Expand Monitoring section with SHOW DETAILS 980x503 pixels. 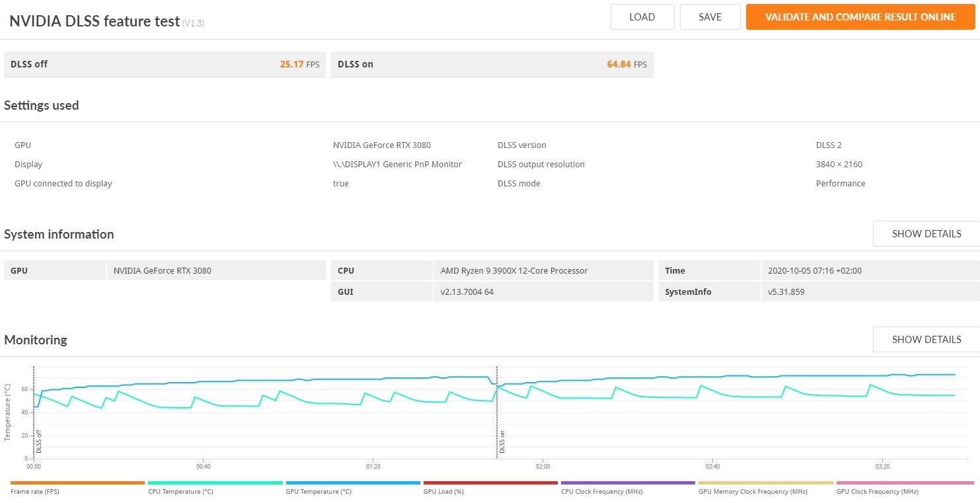[x=926, y=340]
